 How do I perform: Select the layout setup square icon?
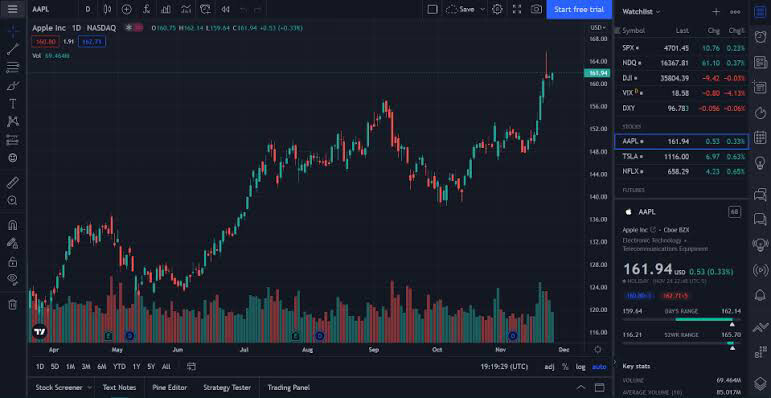tap(432, 9)
